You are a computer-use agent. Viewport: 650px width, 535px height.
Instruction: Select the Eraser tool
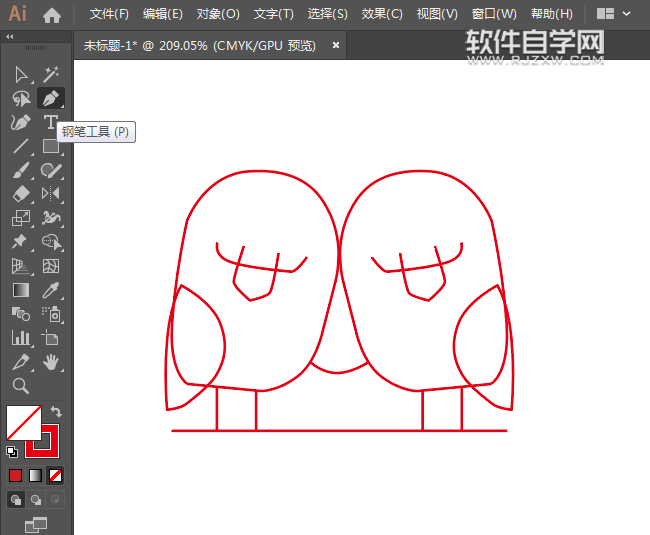tap(21, 194)
